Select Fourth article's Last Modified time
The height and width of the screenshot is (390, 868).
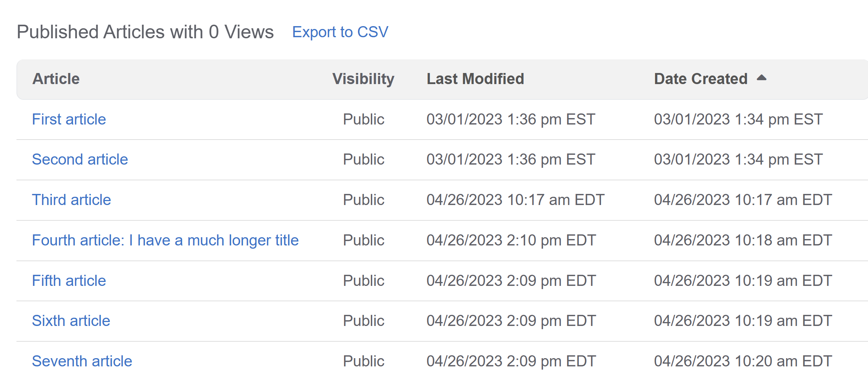coord(511,240)
